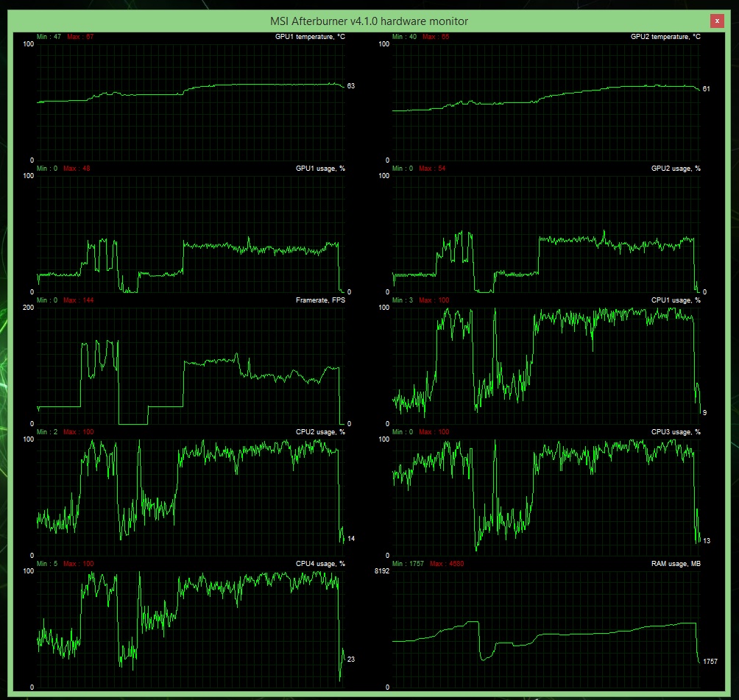Screen dimensions: 739x700
Task: Click the "Min : 0" value of CPU3 usage
Action: (x=403, y=432)
